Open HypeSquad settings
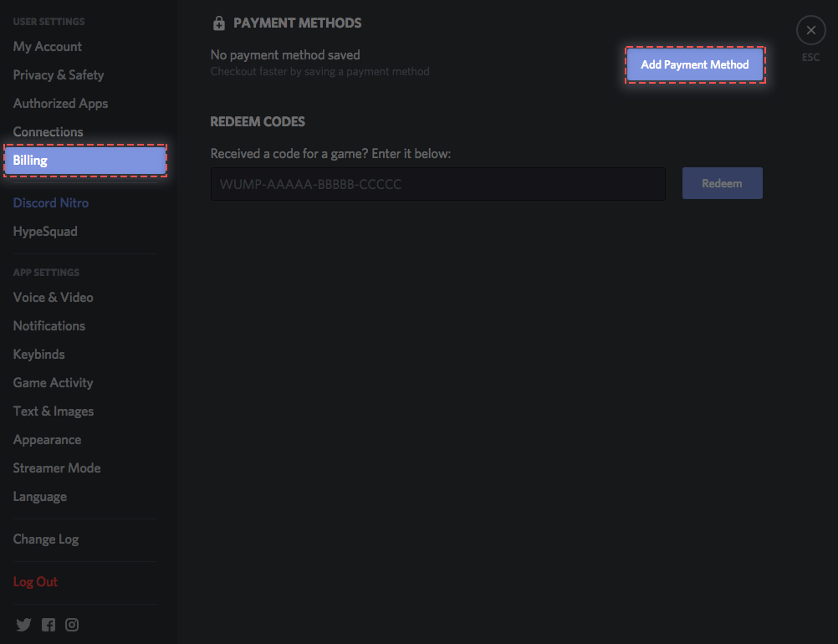The width and height of the screenshot is (838, 644). click(45, 232)
